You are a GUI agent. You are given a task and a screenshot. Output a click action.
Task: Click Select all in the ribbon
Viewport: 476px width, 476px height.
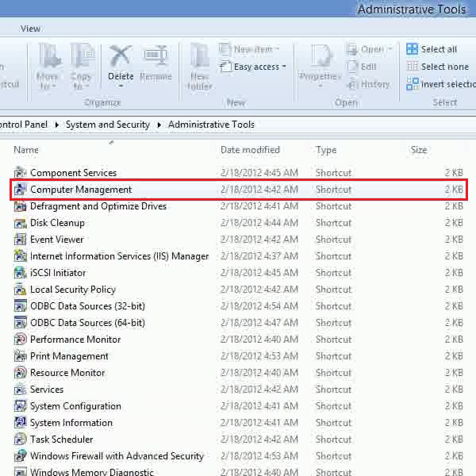[x=432, y=49]
